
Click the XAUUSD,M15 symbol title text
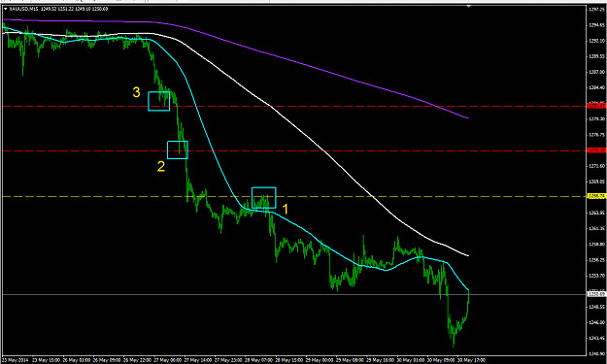[x=22, y=9]
